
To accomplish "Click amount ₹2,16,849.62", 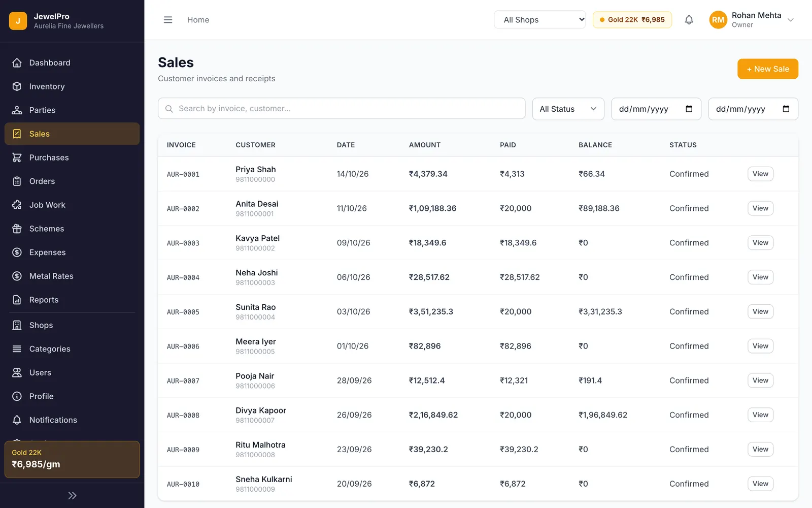I will click(x=433, y=415).
